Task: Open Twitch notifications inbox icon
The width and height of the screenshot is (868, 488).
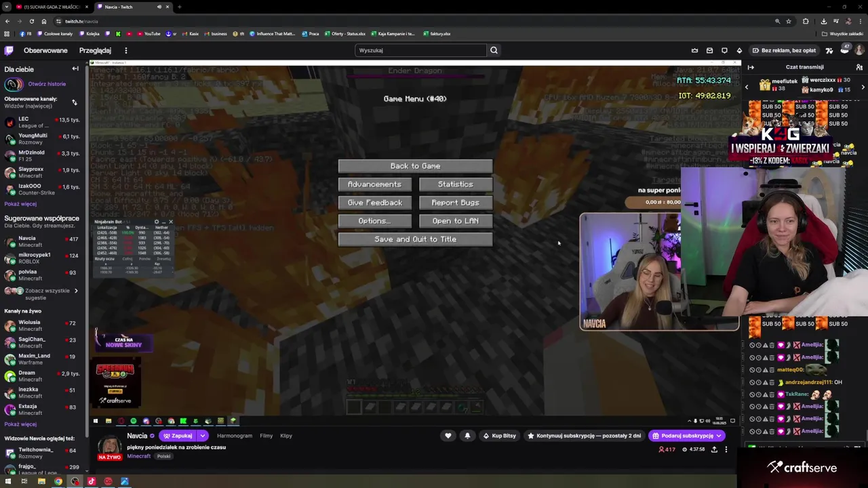Action: [709, 50]
